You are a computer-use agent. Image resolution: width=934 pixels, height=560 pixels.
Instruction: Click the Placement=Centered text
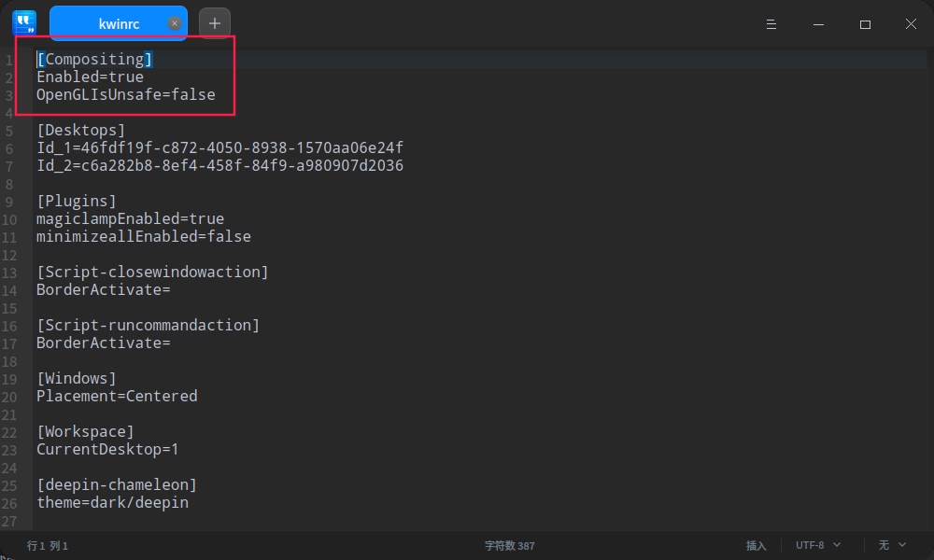pos(117,396)
